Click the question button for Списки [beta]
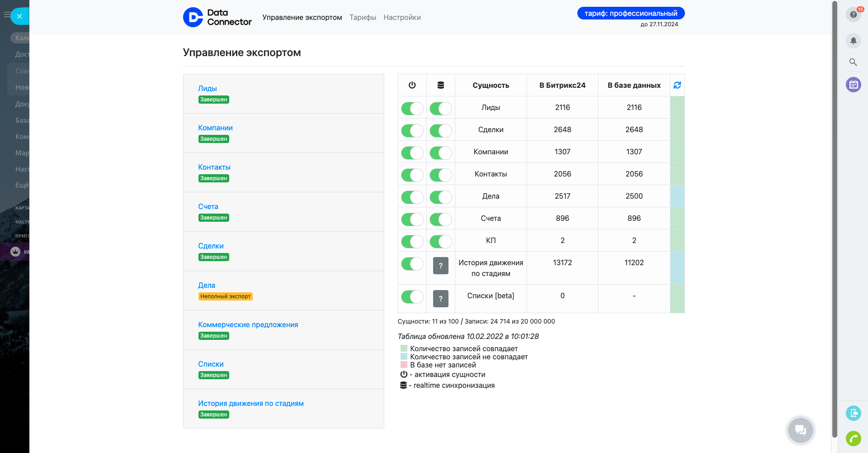The height and width of the screenshot is (453, 868). (440, 299)
